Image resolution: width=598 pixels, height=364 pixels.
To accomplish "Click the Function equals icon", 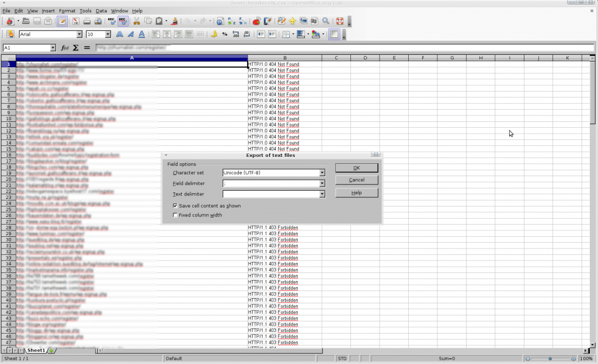I will (87, 48).
